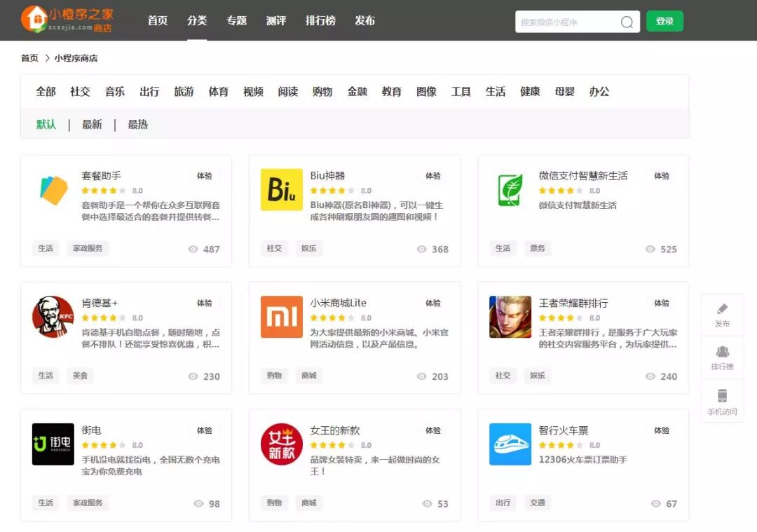The height and width of the screenshot is (532, 757).
Task: Open the 肯德基+ KFC logo icon
Action: pos(53,317)
